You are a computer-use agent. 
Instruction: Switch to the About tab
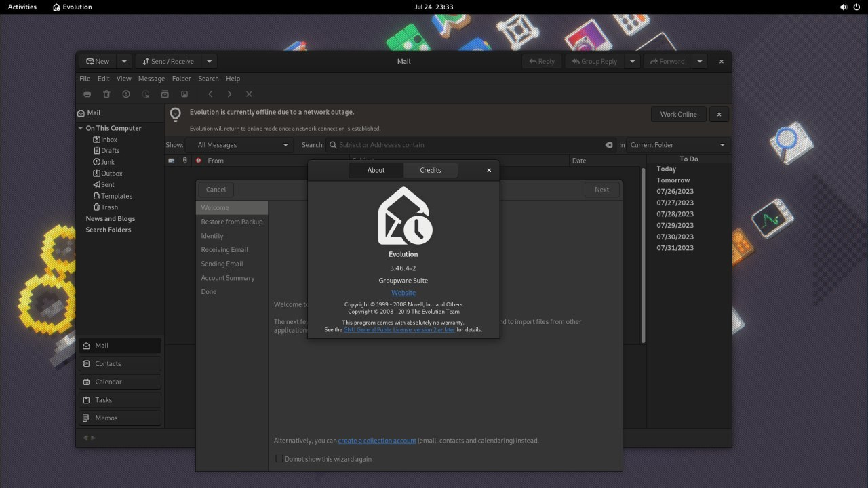pyautogui.click(x=376, y=170)
